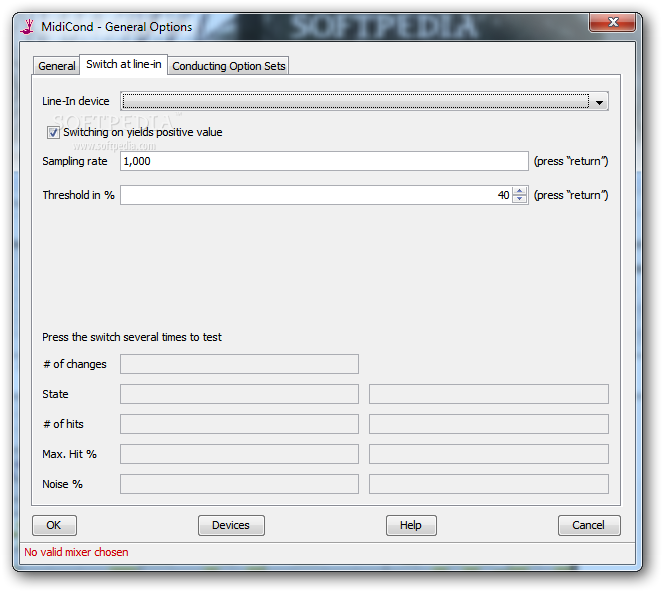Click the 'Max. Hit %' label
Viewport: 663px width, 592px height.
tap(69, 454)
